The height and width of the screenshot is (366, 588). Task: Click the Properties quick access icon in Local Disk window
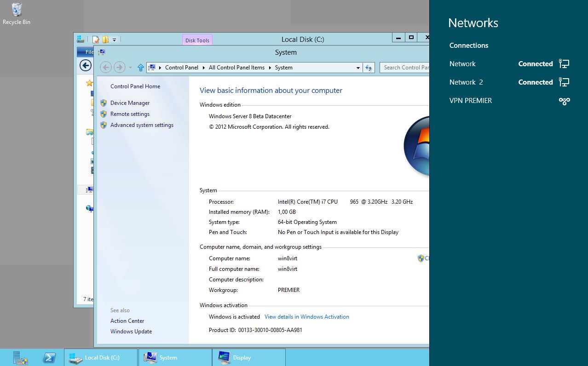(96, 40)
